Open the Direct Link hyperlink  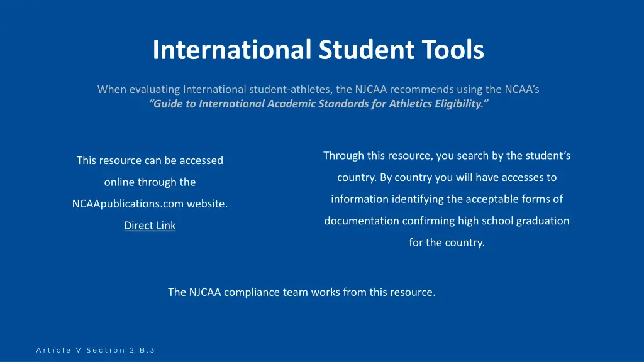coord(150,226)
